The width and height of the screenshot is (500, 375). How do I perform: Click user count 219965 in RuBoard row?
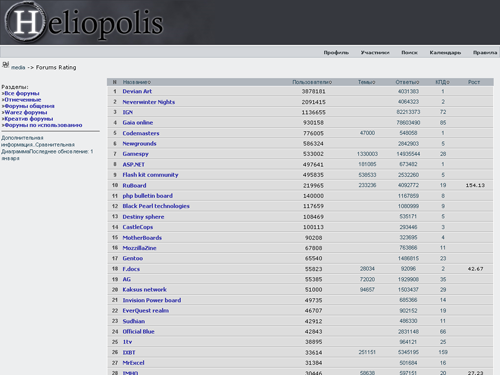pyautogui.click(x=314, y=186)
